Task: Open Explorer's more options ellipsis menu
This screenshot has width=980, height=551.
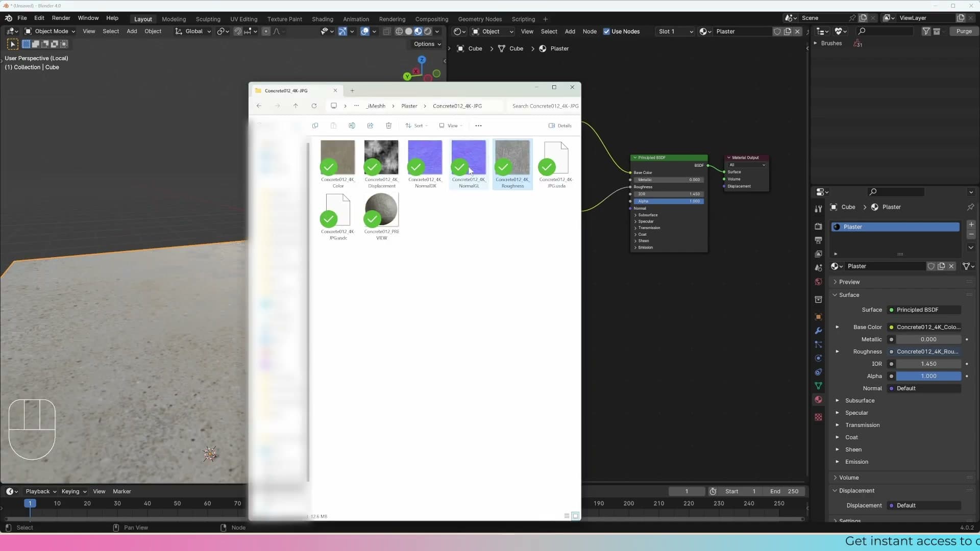Action: point(478,126)
